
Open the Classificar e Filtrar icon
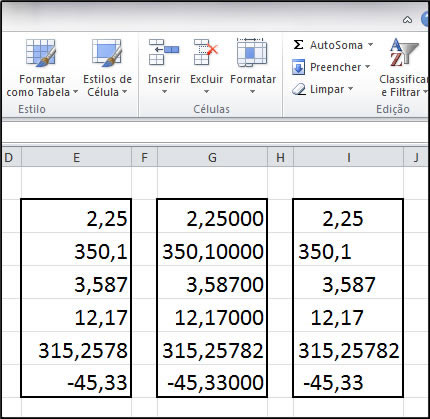pos(404,53)
